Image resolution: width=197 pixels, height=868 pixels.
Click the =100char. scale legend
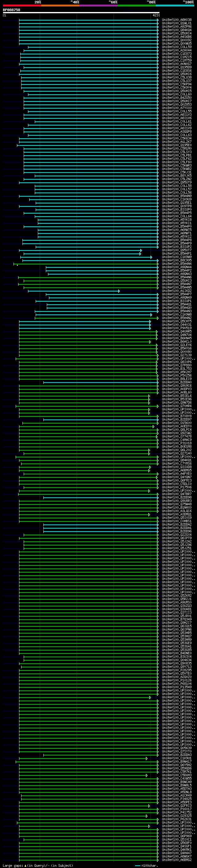146,865
